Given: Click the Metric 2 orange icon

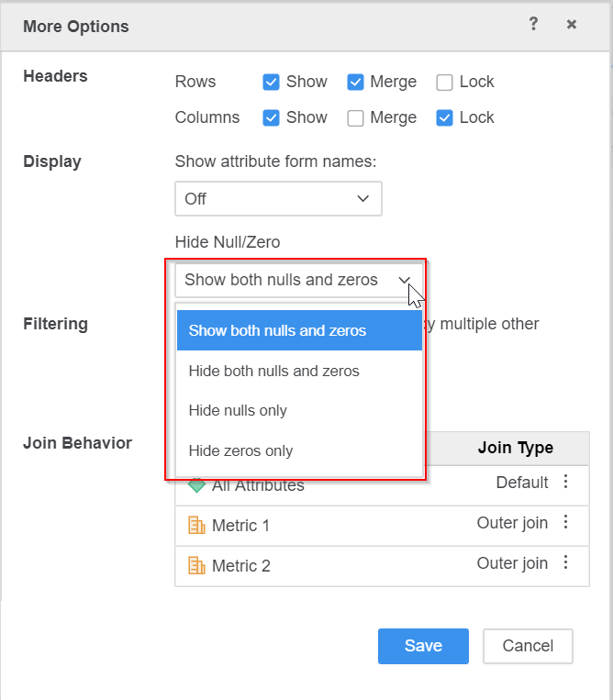Looking at the screenshot, I should [196, 566].
